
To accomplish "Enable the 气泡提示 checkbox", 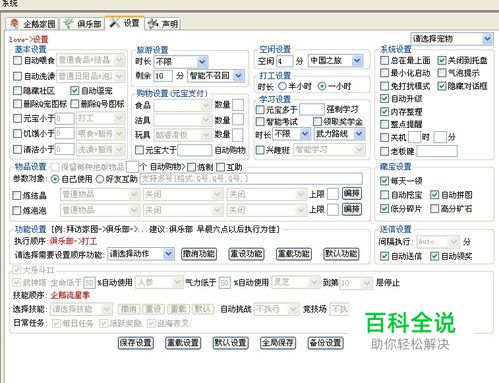I will click(442, 73).
